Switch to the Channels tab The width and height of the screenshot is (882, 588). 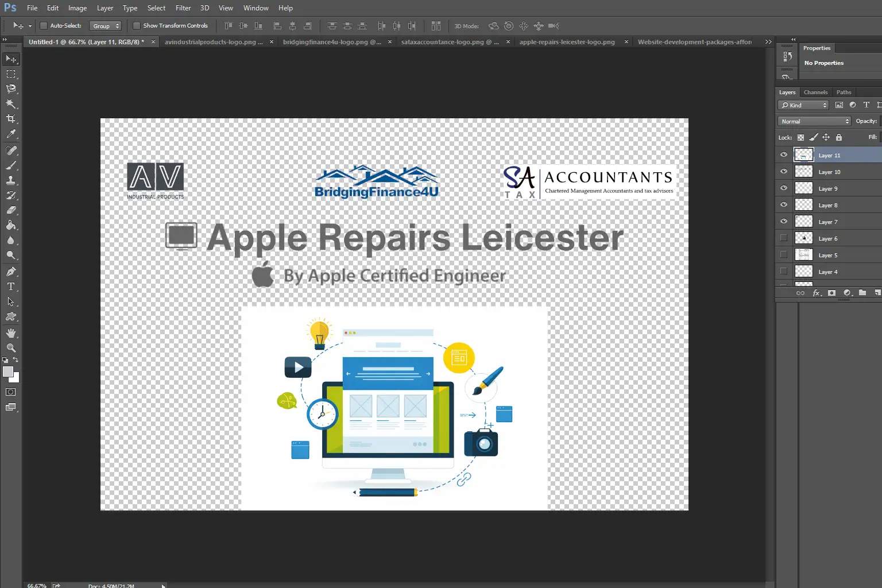coord(815,92)
